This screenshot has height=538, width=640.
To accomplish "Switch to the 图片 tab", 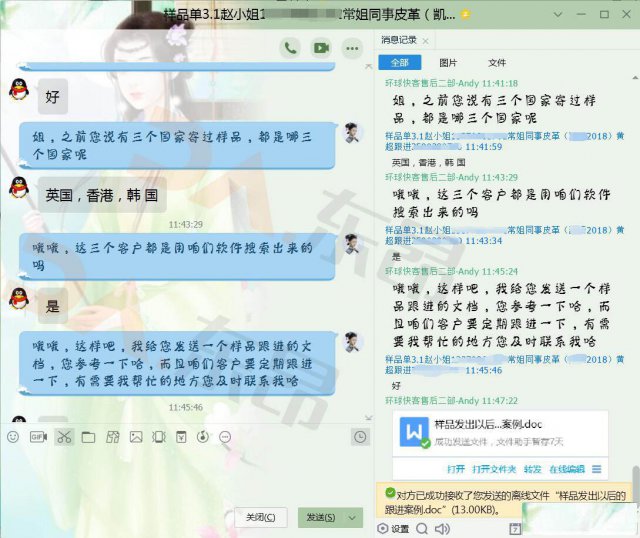I will pyautogui.click(x=448, y=62).
